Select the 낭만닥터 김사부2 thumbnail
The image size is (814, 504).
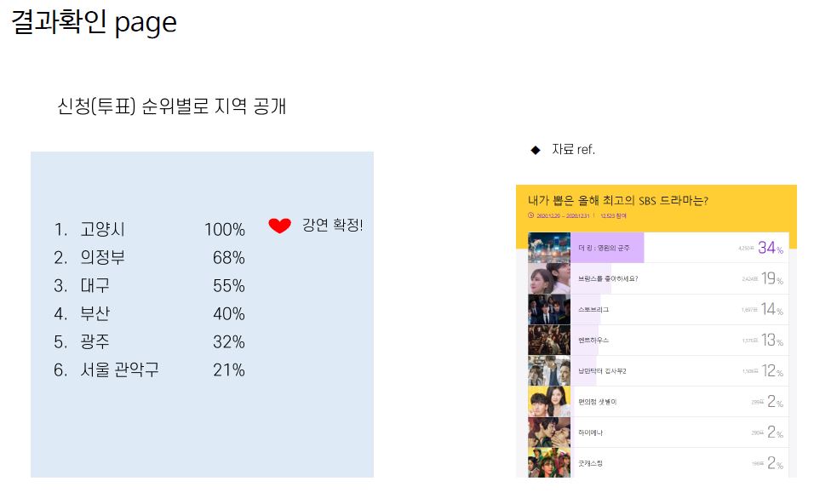pyautogui.click(x=548, y=370)
